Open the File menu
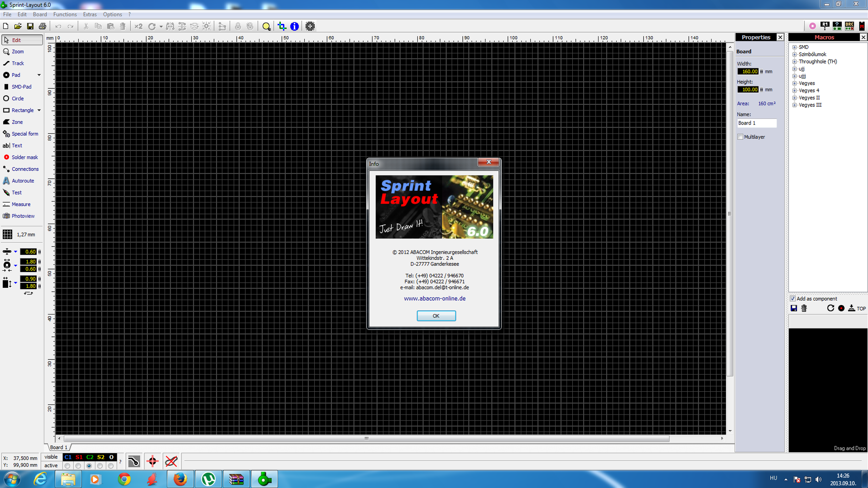The image size is (868, 488). tap(7, 14)
